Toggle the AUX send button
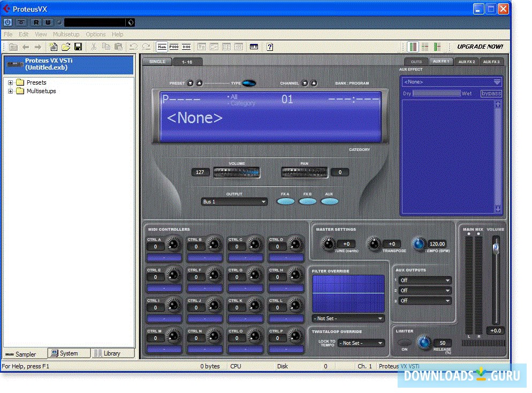The image size is (532, 393). pos(330,202)
